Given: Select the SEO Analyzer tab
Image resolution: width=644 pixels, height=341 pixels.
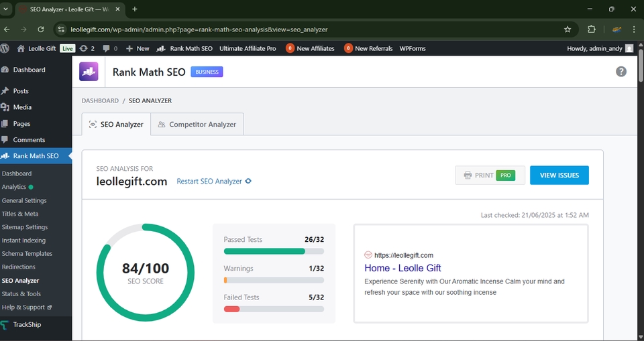Looking at the screenshot, I should (116, 124).
